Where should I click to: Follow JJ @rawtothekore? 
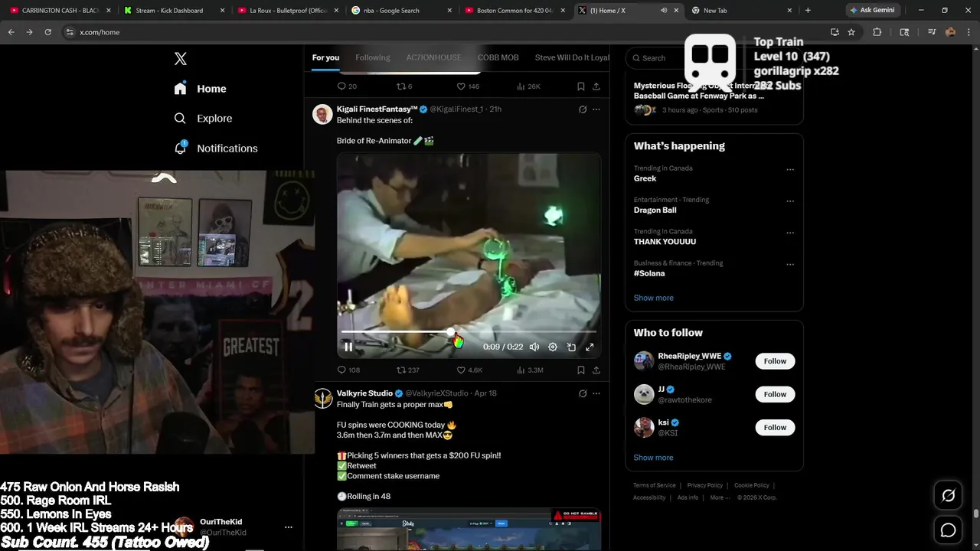click(x=775, y=394)
